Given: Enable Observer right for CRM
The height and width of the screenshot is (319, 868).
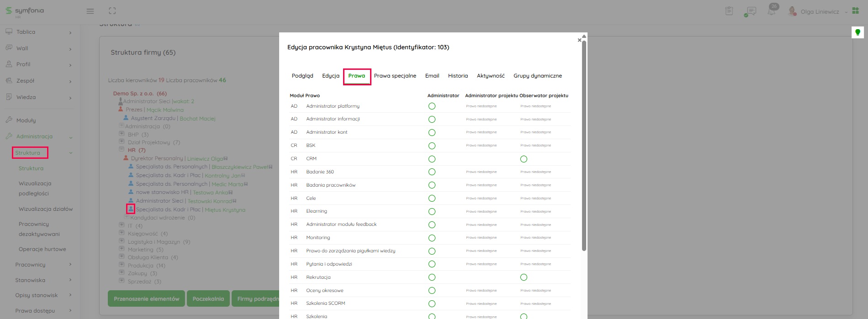Looking at the screenshot, I should [x=524, y=159].
